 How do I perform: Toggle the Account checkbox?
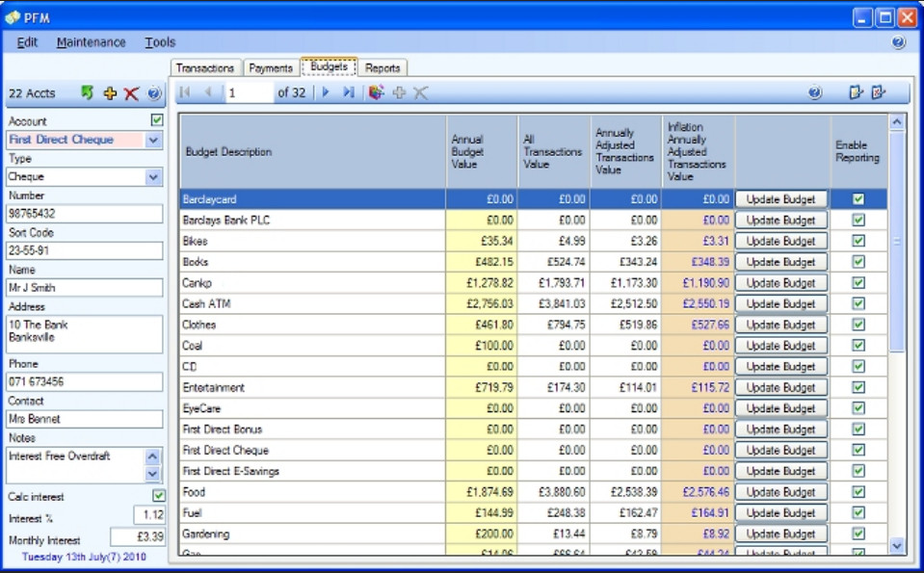157,120
